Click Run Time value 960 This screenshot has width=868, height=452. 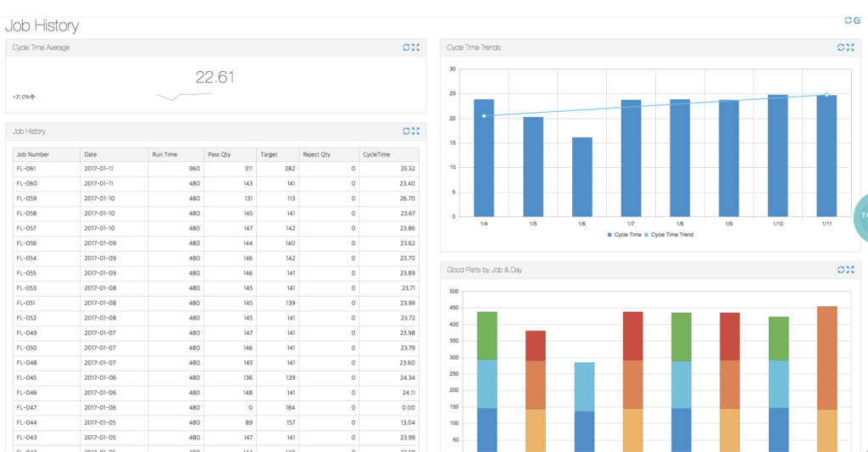(x=194, y=169)
